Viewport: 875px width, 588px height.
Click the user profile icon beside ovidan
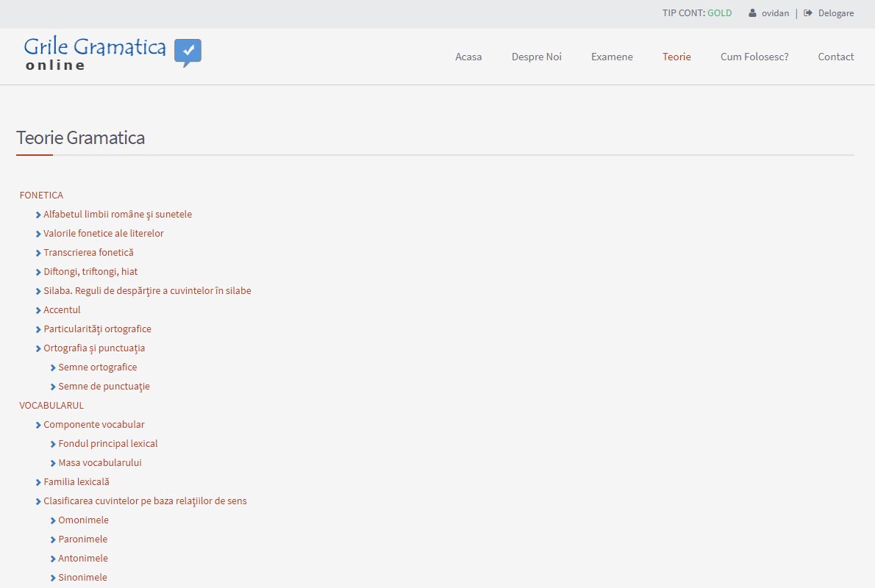(x=752, y=13)
